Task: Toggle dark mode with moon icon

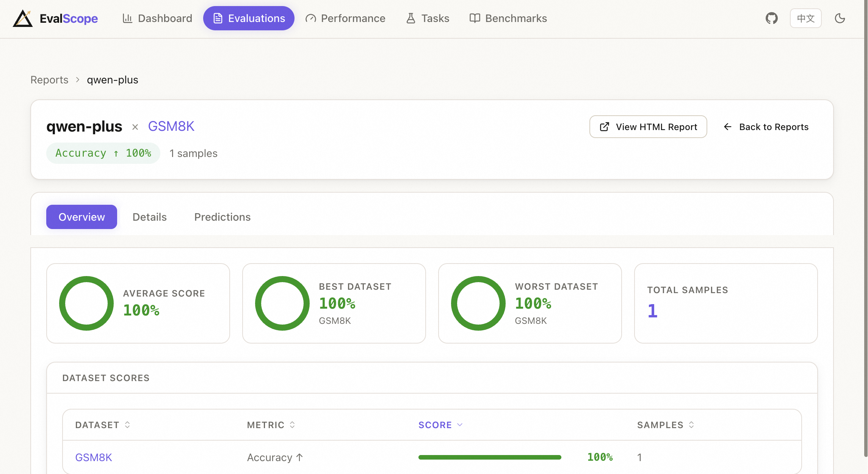Action: click(840, 18)
